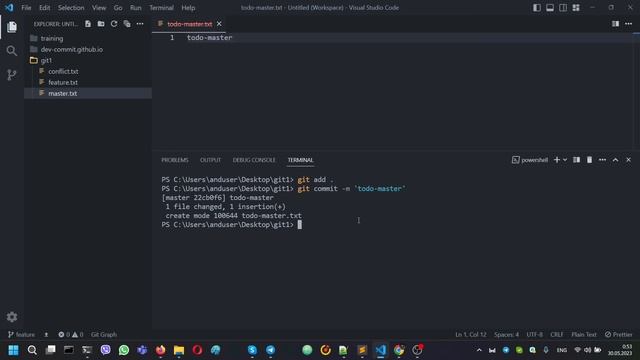This screenshot has height=360, width=640.
Task: Open the File menu
Action: point(26,8)
